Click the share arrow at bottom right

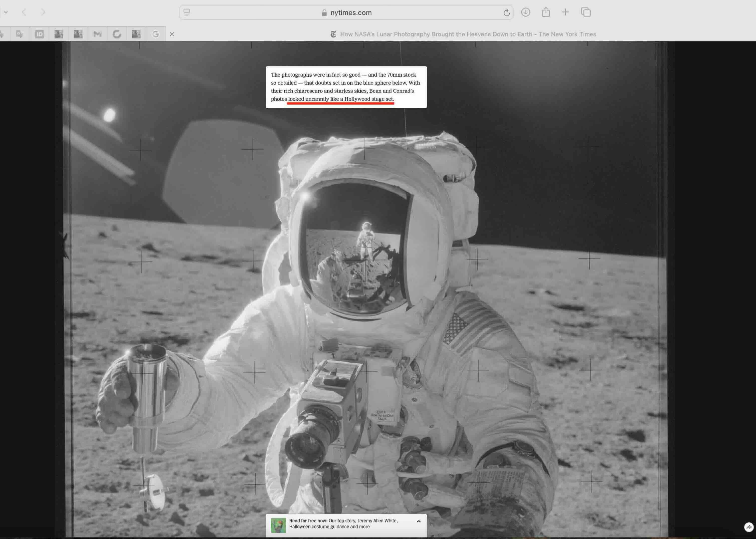tap(749, 527)
